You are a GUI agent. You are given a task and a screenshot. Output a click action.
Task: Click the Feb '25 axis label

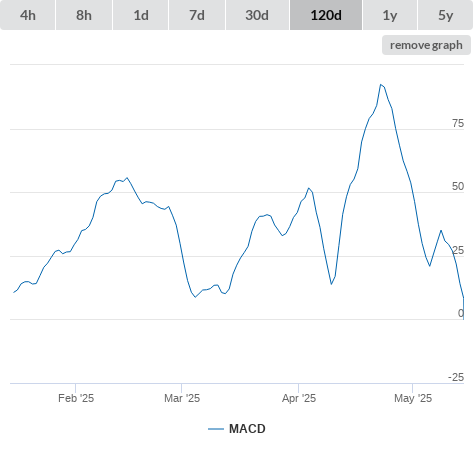[76, 398]
